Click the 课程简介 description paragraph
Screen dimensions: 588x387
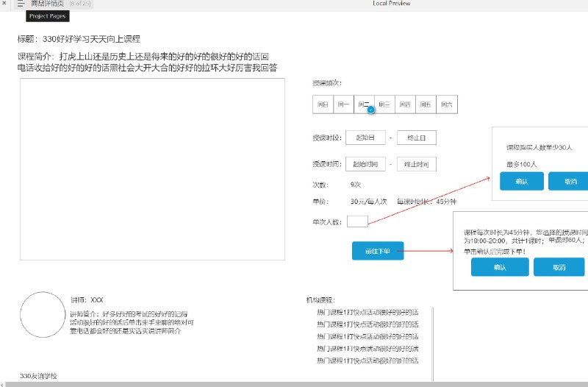click(x=148, y=63)
